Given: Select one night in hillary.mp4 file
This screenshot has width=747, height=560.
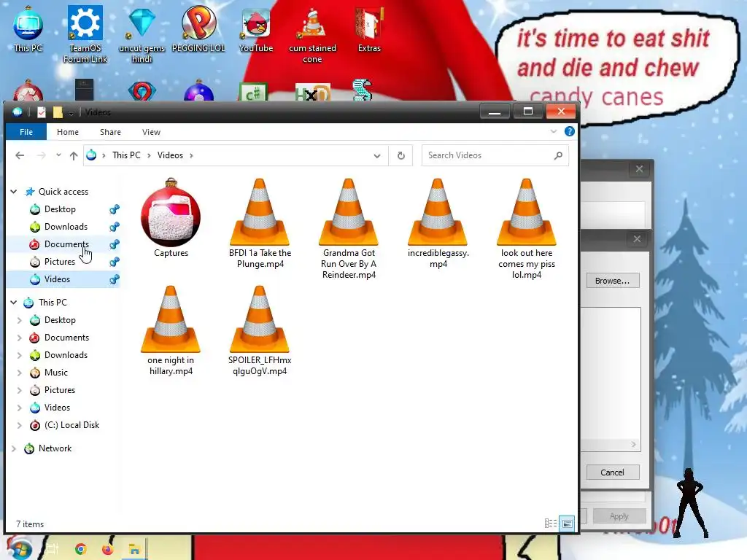Looking at the screenshot, I should point(171,330).
